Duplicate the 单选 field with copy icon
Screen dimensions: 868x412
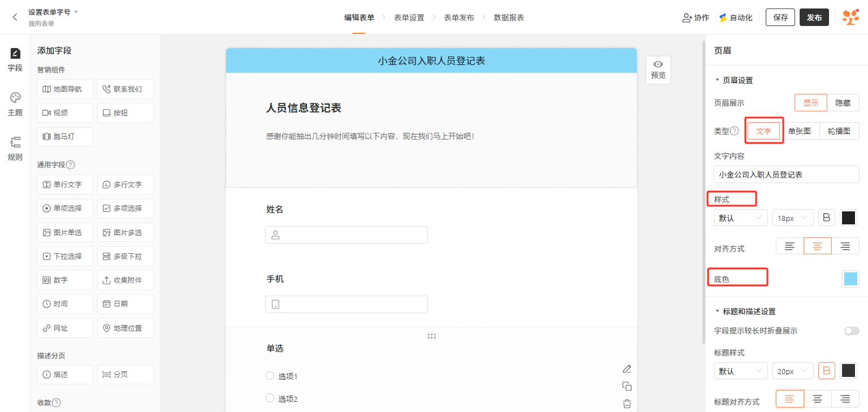[x=627, y=387]
